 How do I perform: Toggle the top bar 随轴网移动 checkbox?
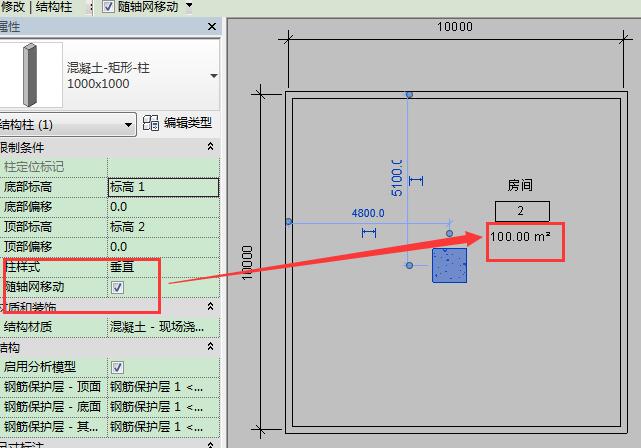click(108, 7)
